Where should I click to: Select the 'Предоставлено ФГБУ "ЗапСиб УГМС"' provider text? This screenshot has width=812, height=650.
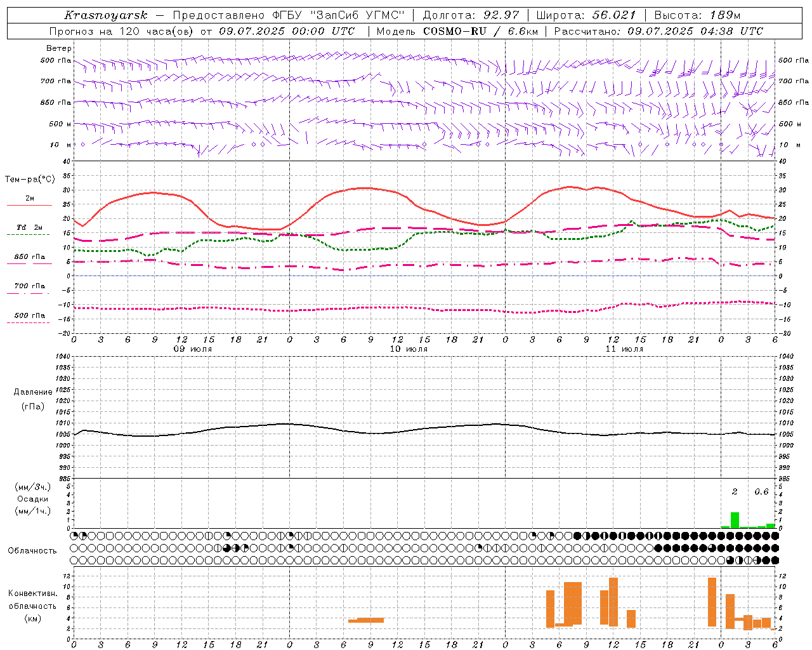click(289, 15)
